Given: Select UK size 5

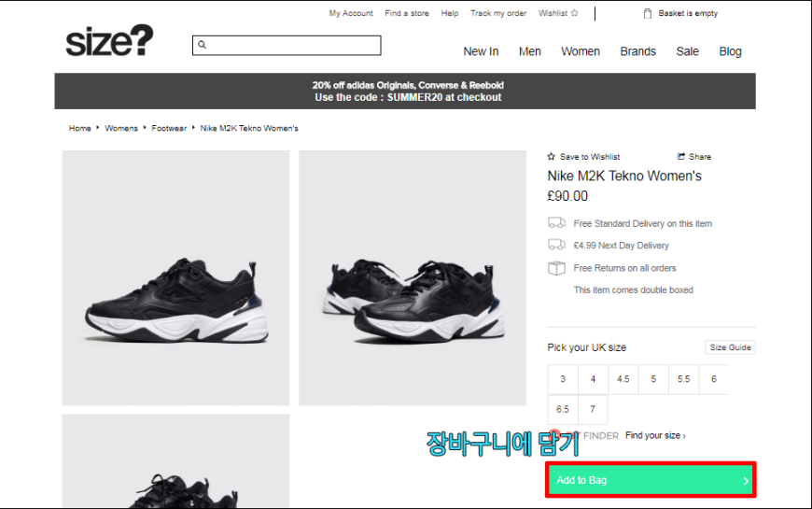Looking at the screenshot, I should (653, 379).
